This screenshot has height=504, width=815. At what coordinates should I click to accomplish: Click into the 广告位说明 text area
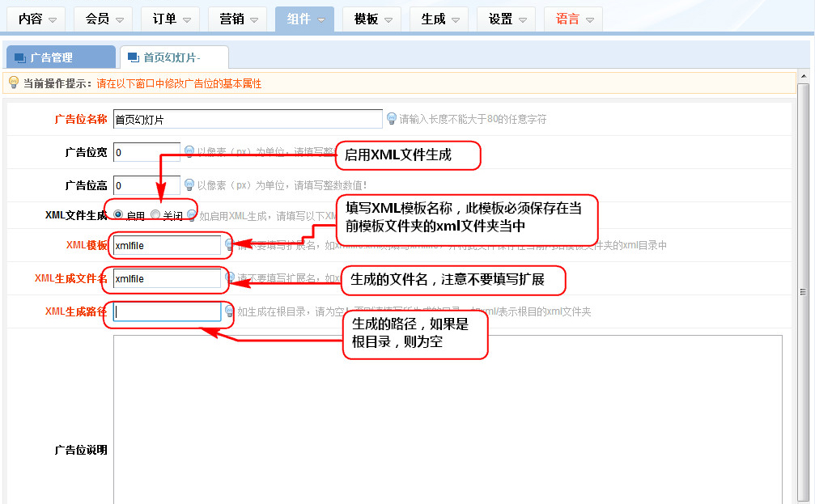447,419
